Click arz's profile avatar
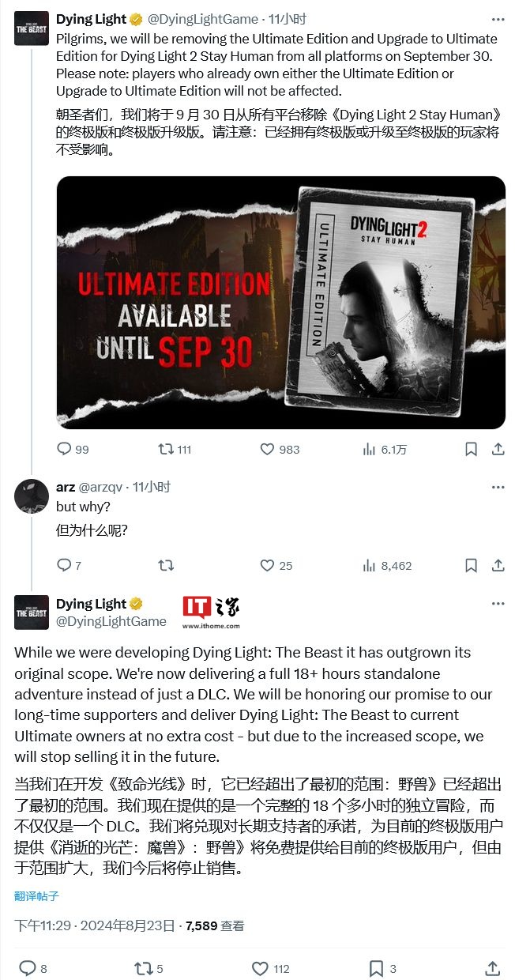 pos(32,496)
